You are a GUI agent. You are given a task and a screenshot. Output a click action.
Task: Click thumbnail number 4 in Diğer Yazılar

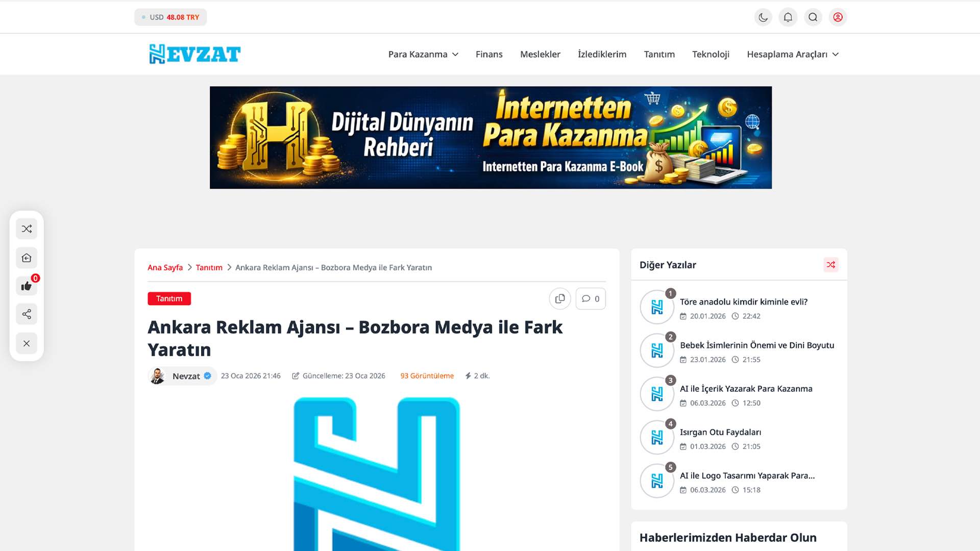657,437
